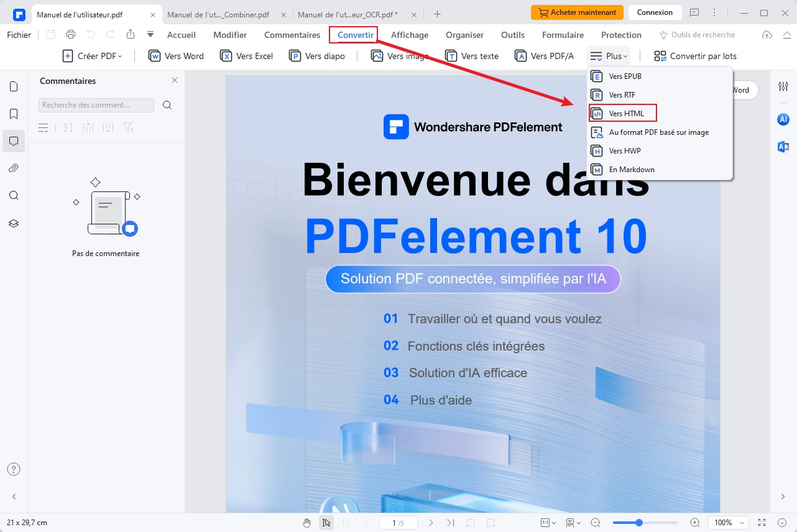
Task: Select Au format PDF basé sur image
Action: (660, 132)
